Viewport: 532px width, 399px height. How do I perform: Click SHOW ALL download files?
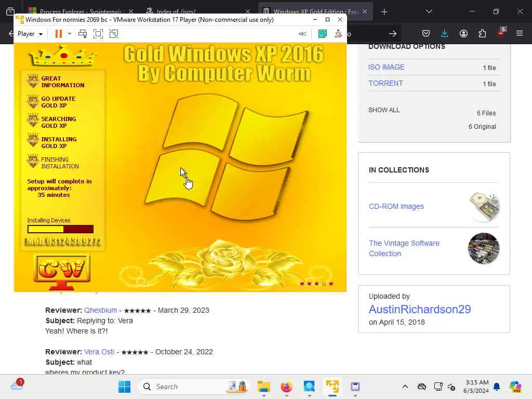[384, 110]
